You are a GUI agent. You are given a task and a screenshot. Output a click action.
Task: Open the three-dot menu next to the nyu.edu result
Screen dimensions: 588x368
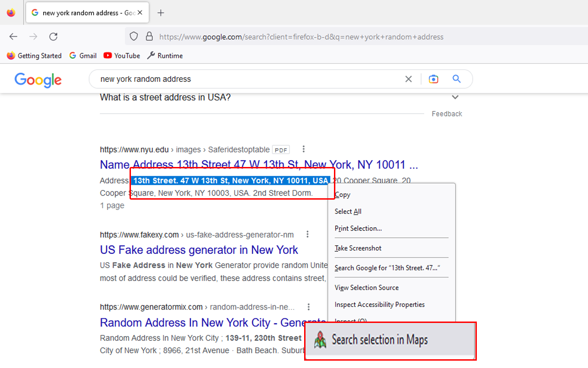click(x=304, y=149)
